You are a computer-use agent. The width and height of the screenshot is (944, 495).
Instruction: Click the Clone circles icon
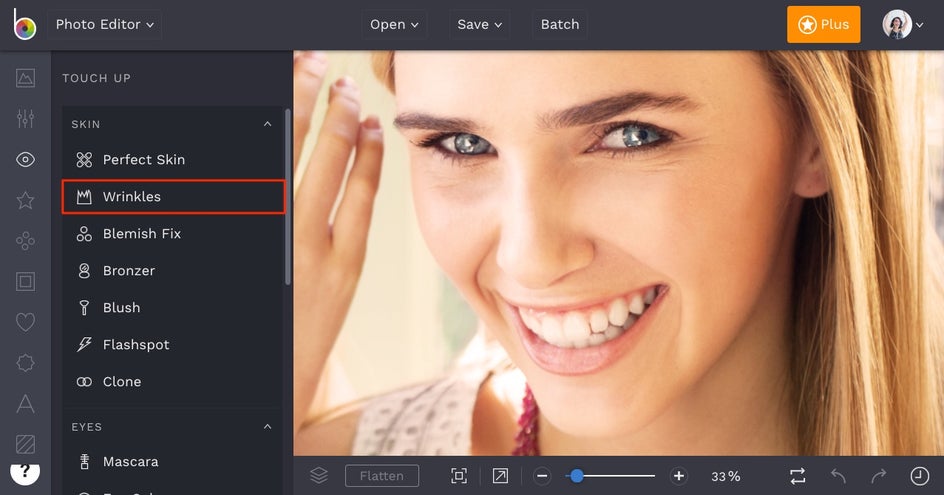click(84, 382)
